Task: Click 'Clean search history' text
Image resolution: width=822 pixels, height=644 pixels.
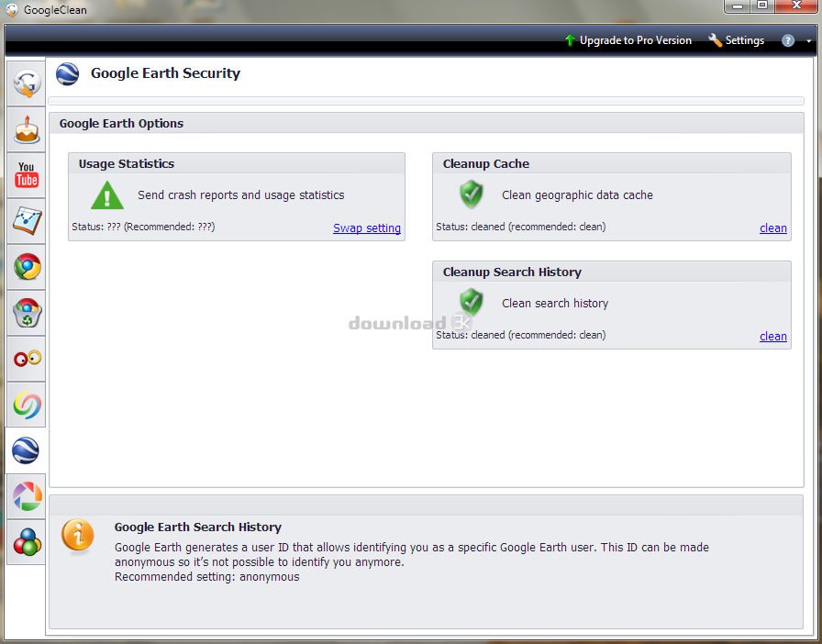Action: click(555, 303)
